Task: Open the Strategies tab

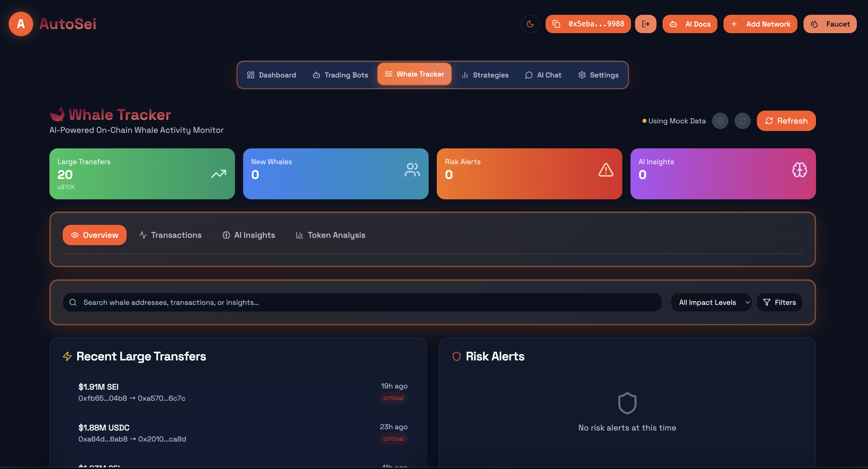Action: coord(485,75)
